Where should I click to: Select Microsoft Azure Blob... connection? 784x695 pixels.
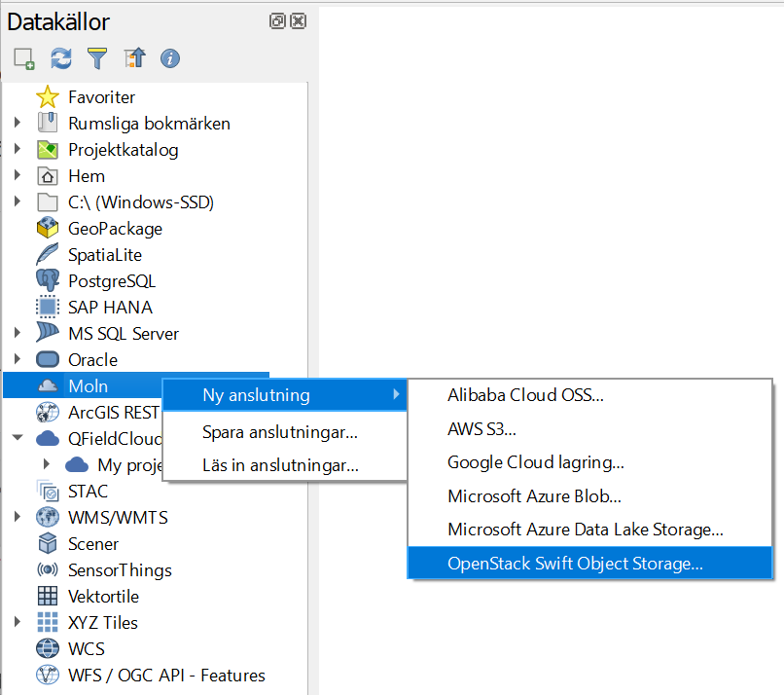tap(590, 495)
